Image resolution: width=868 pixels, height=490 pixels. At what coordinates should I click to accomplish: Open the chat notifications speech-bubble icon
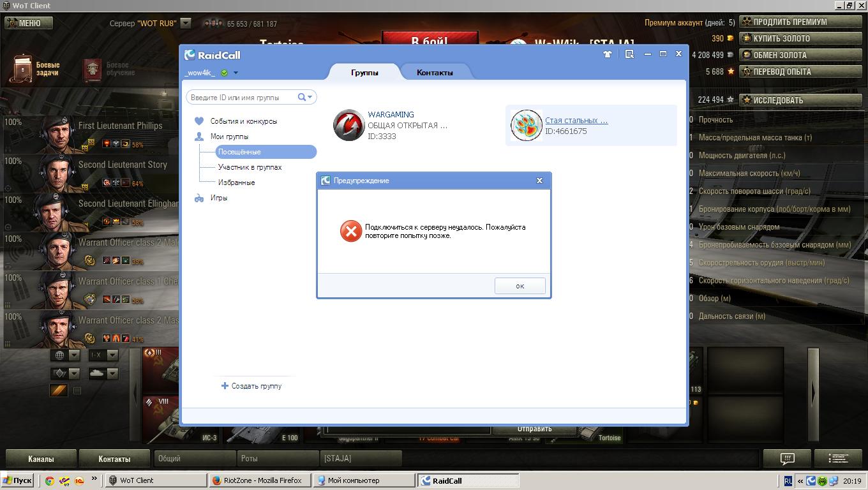(787, 459)
